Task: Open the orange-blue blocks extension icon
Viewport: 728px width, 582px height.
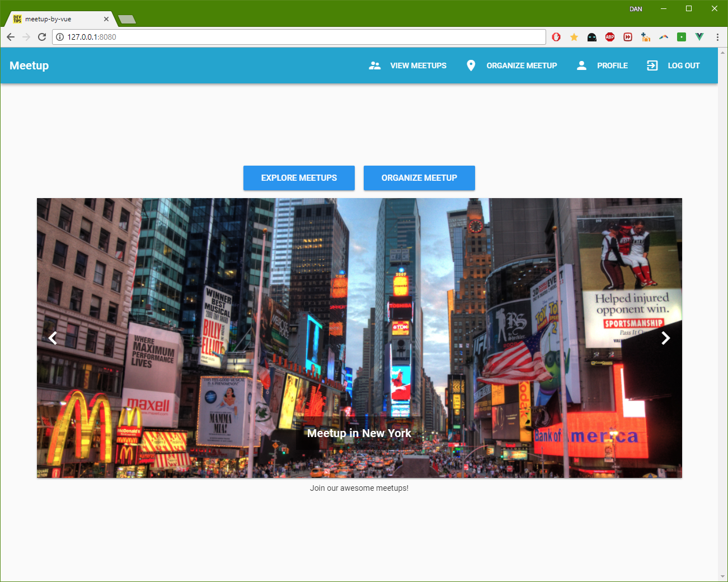Action: point(646,37)
